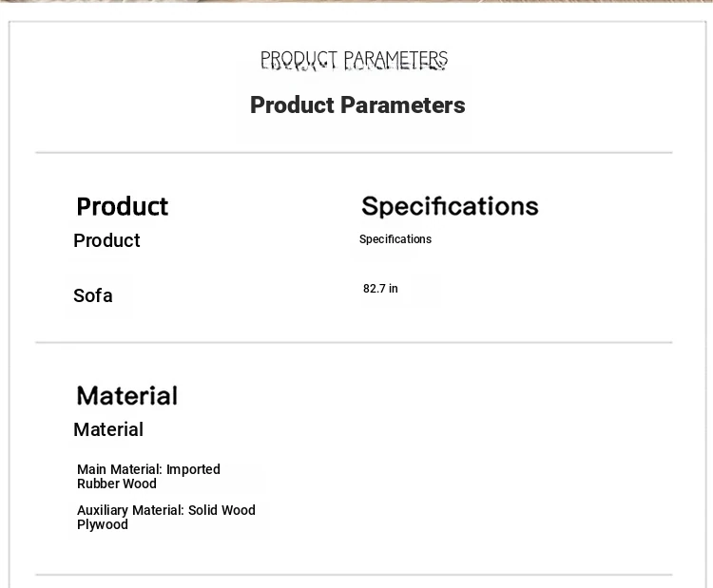
Task: Click the small "Specifications" label
Action: [395, 239]
